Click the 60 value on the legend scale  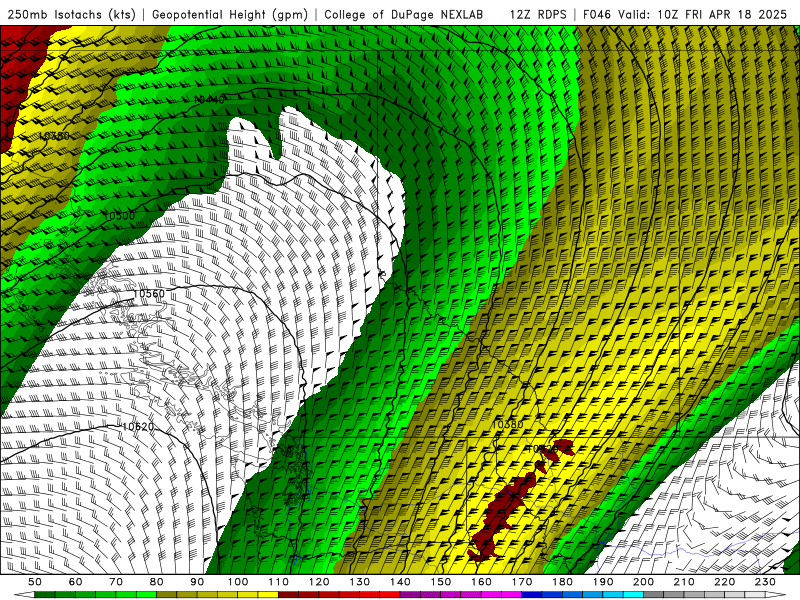(76, 582)
